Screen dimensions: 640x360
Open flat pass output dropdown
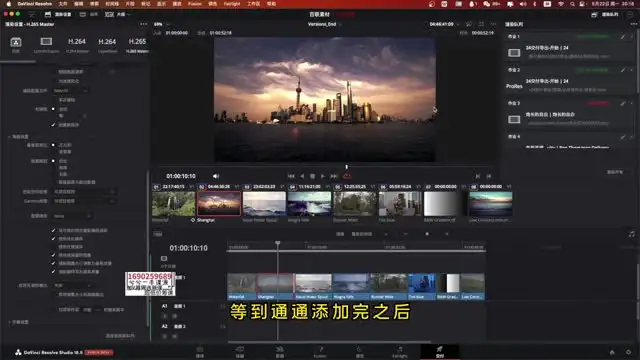72,285
